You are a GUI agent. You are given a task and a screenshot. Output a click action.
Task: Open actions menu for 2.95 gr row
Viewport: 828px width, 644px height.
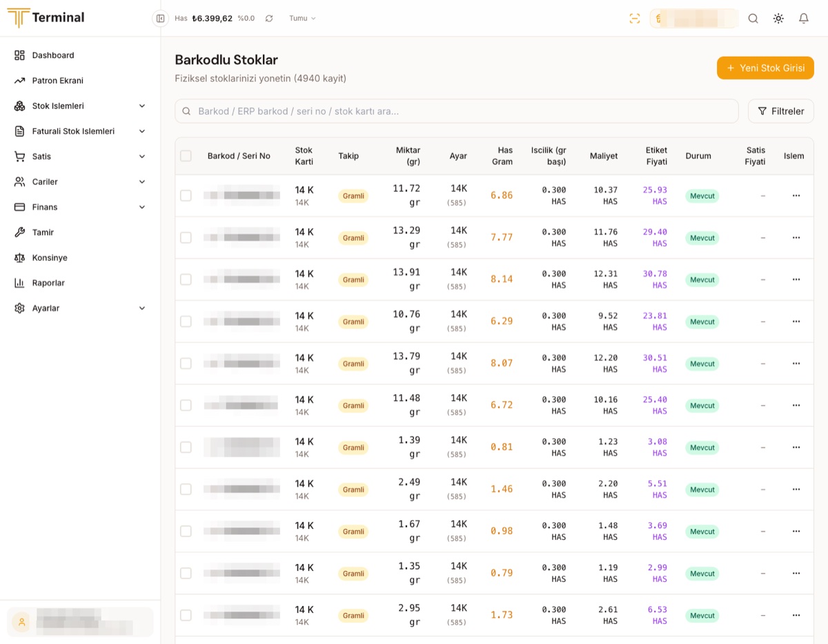796,615
